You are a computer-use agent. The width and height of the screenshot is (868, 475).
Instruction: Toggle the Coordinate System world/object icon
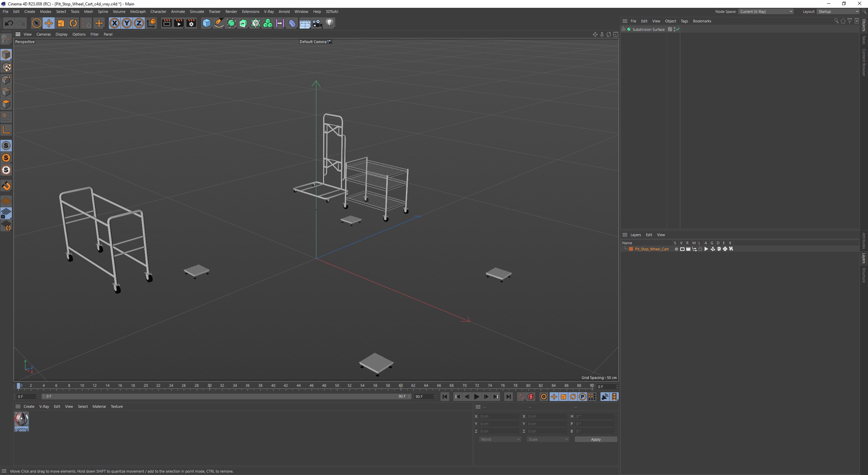(x=152, y=23)
